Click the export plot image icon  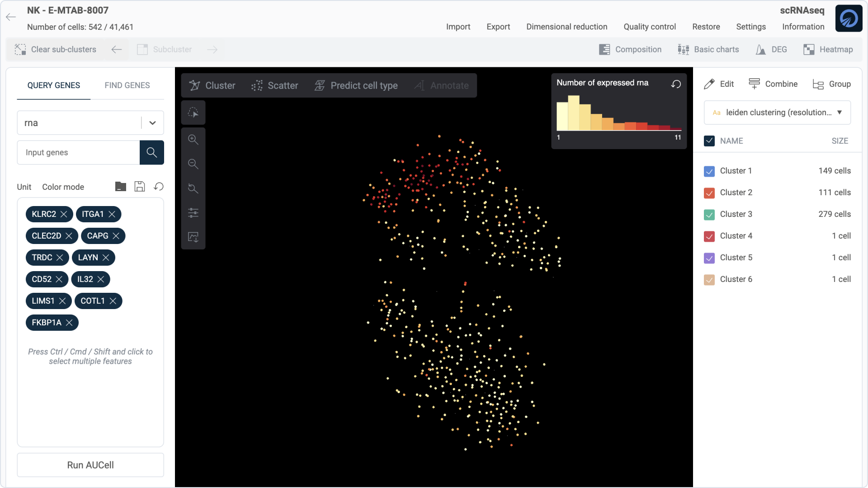193,237
